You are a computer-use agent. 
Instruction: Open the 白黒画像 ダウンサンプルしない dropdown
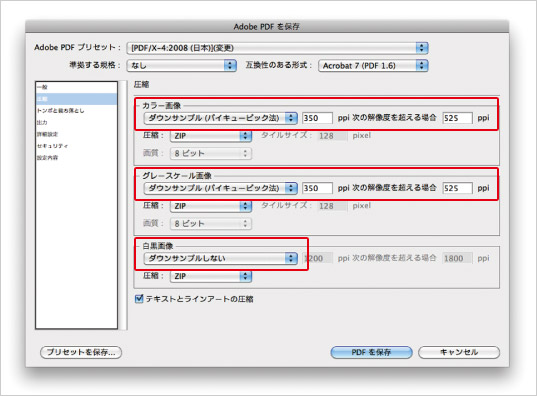pos(221,258)
